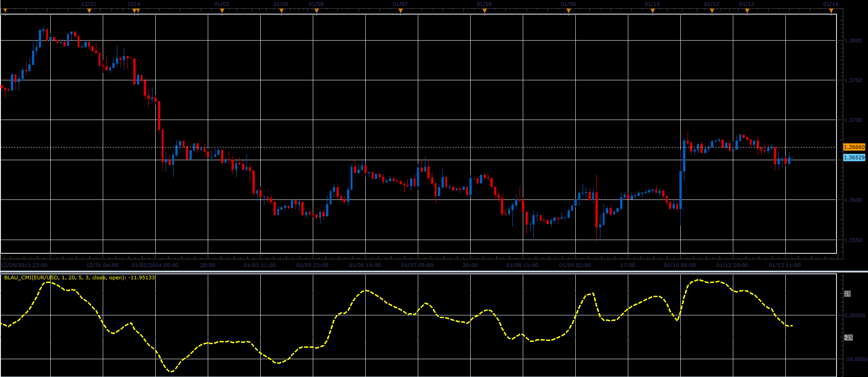
Task: Select the 2014 year label on top axis
Action: (x=134, y=4)
